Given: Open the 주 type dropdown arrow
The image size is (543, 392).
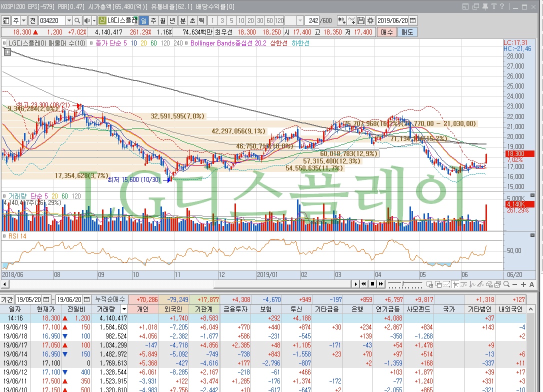Looking at the screenshot, I should (24, 21).
